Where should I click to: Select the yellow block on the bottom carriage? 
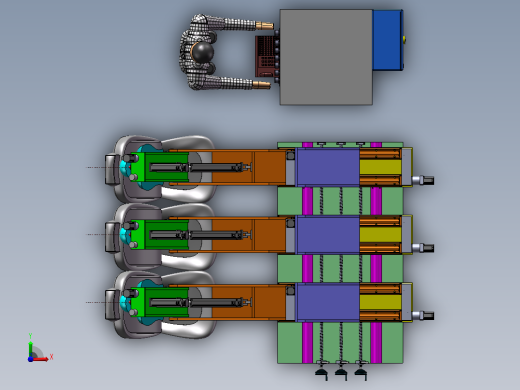click(380, 302)
